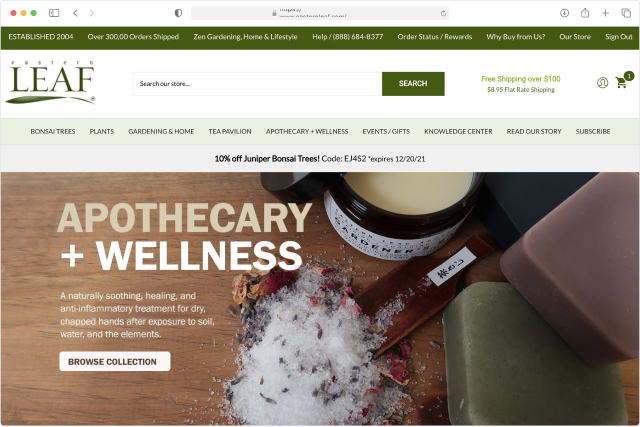
Task: Click the Sign Out link
Action: tap(618, 37)
